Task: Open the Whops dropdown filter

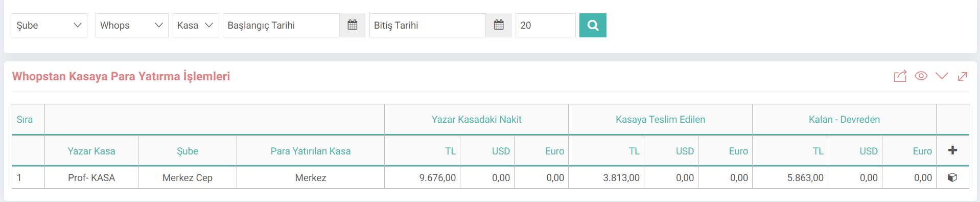Action: tap(132, 25)
